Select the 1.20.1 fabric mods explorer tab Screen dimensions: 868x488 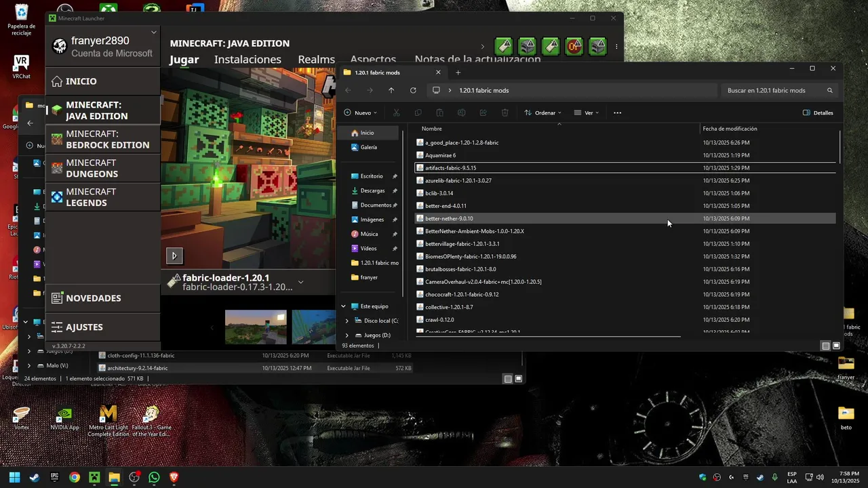(393, 73)
